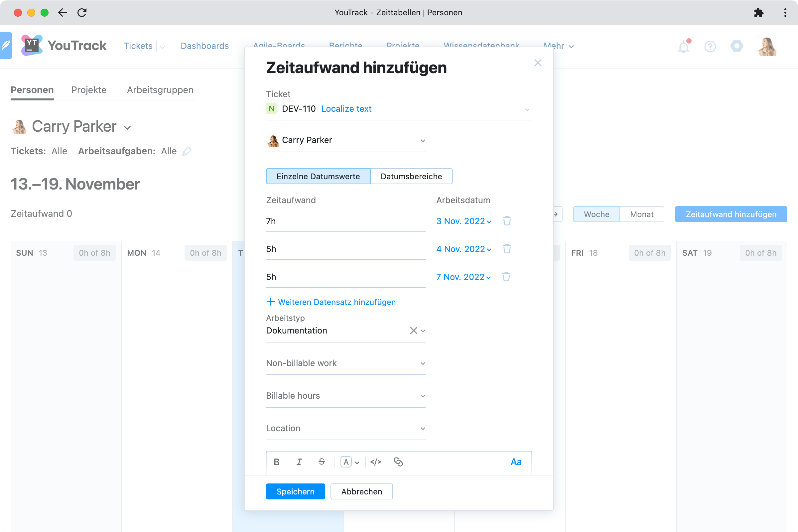Screen dimensions: 798x532
Task: Clear the Dokumentation work type
Action: 413,331
